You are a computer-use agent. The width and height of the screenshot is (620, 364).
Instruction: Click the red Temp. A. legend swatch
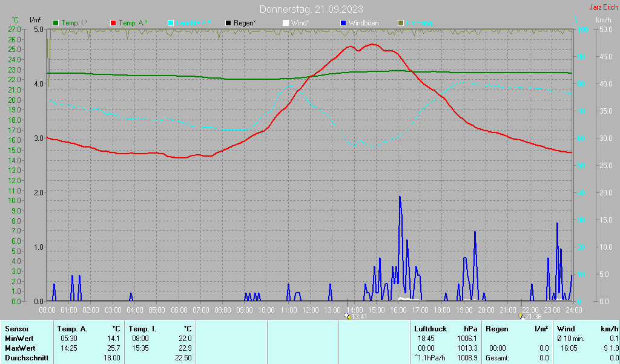(113, 24)
